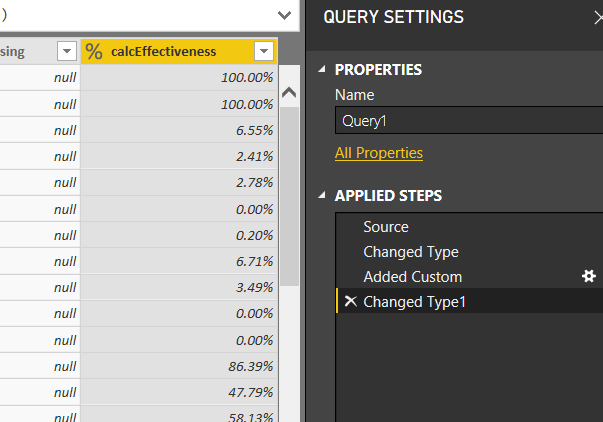Select the null cell beside 6.55%

click(x=40, y=130)
